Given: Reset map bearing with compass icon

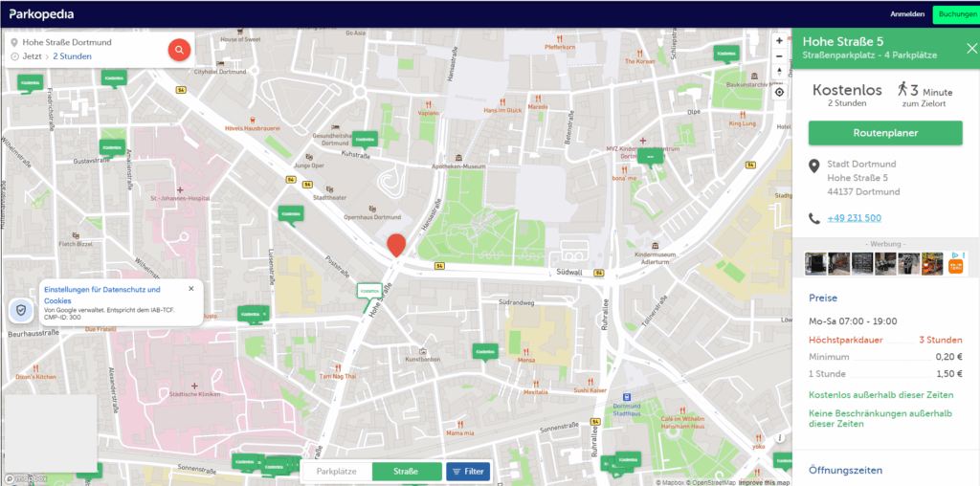Looking at the screenshot, I should click(x=779, y=74).
